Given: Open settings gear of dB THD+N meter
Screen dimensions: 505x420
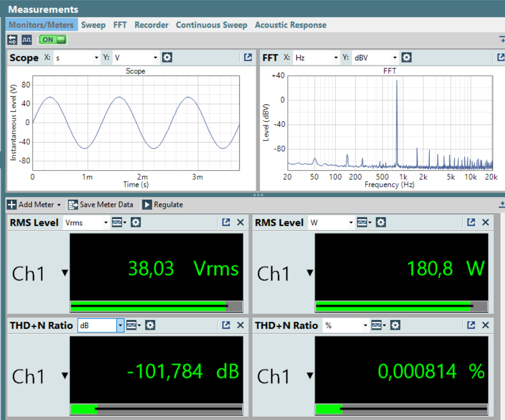Looking at the screenshot, I should coord(150,326).
